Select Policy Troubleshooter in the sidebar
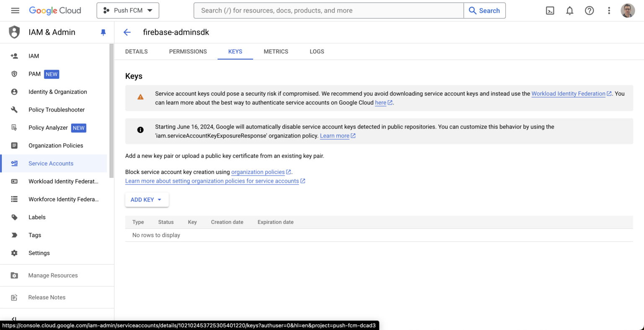Viewport: 644px width, 330px height. tap(57, 110)
